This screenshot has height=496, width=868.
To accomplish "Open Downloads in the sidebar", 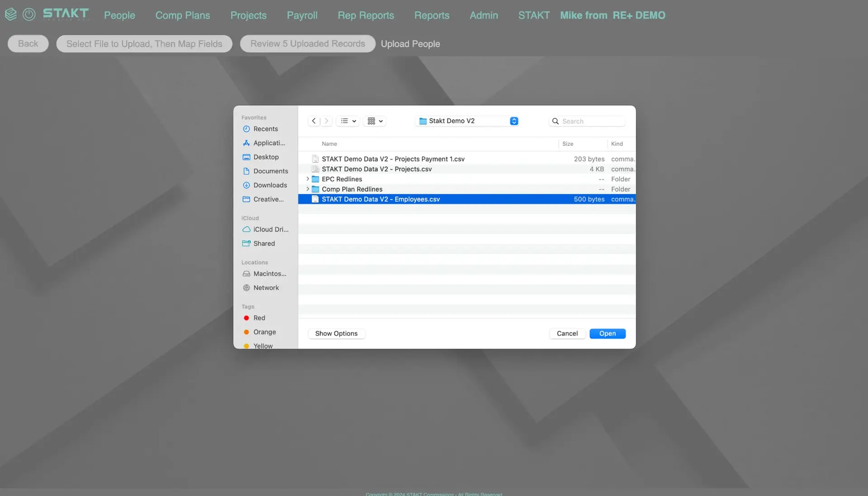I will [x=265, y=185].
